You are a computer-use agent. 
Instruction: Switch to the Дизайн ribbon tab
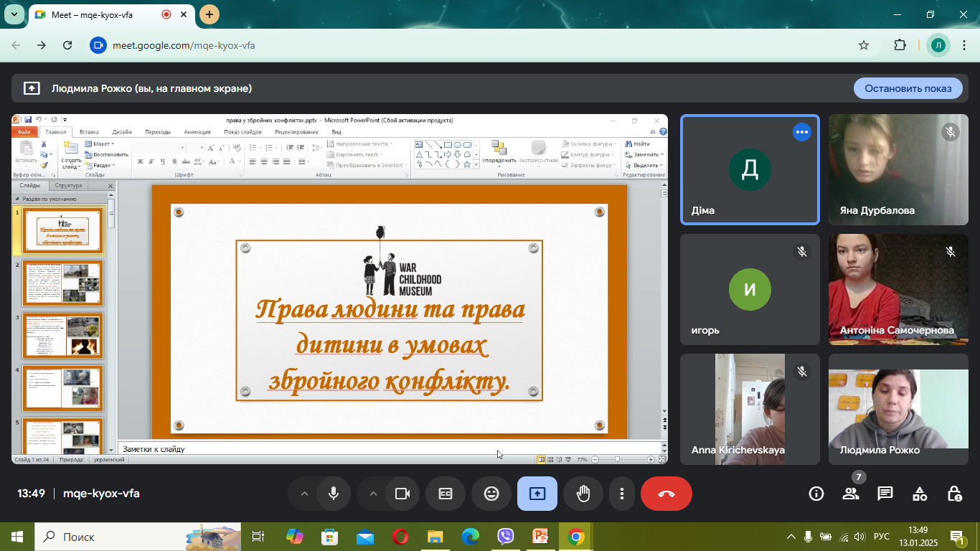121,132
